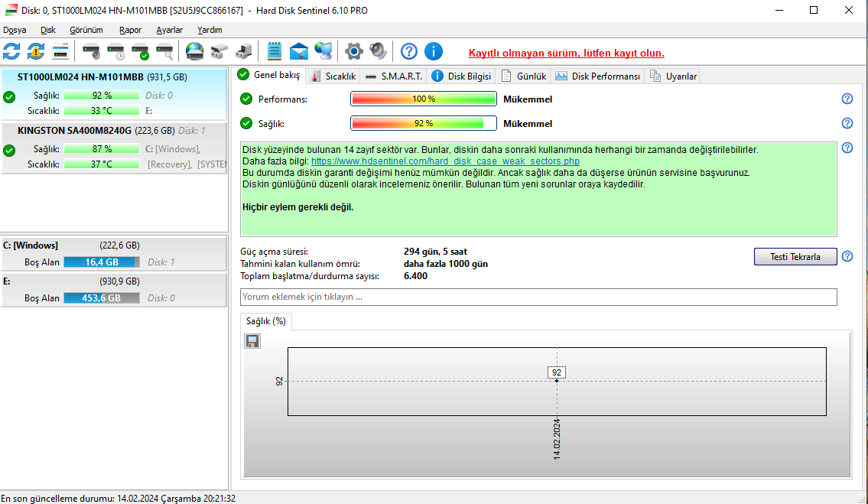The width and height of the screenshot is (868, 504).
Task: Select the C: [Windows] partition entry
Action: [113, 254]
